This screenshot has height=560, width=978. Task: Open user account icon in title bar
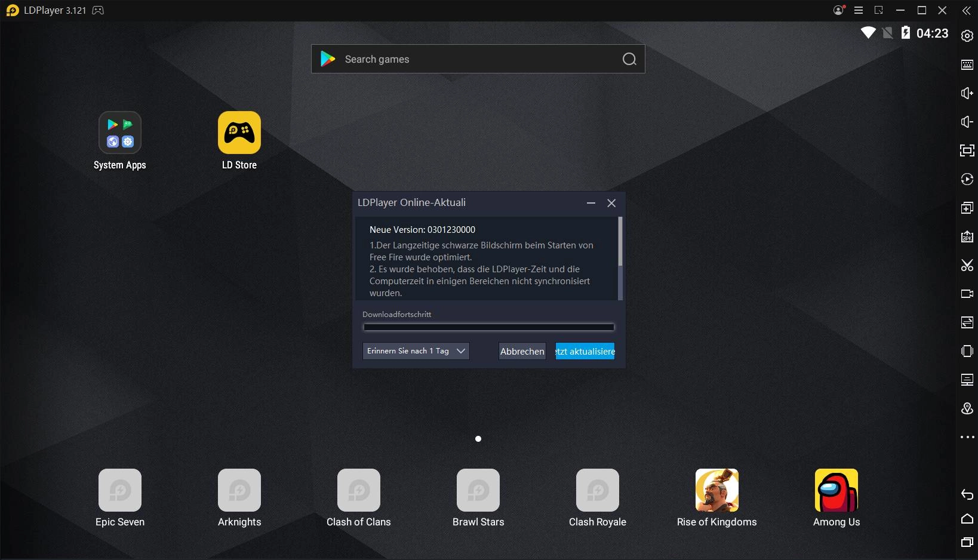point(839,10)
